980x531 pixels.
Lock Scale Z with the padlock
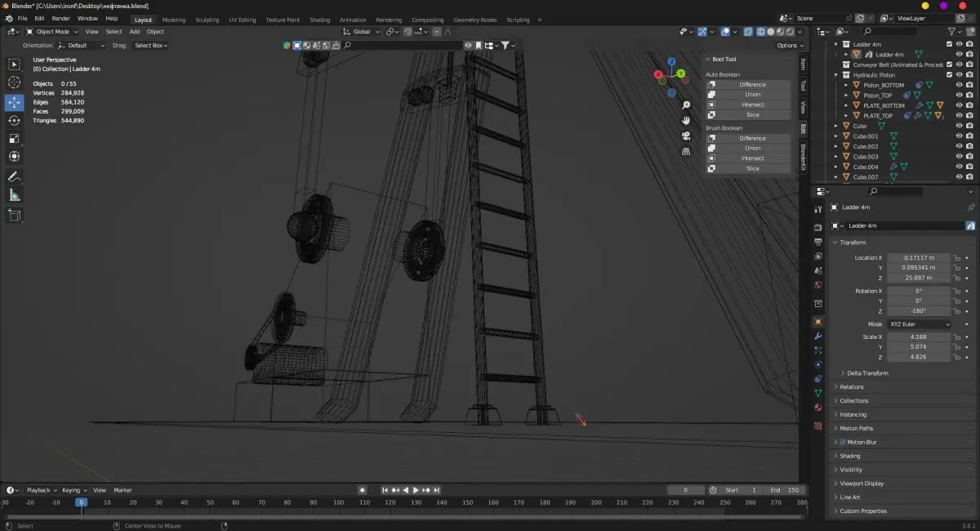click(956, 357)
